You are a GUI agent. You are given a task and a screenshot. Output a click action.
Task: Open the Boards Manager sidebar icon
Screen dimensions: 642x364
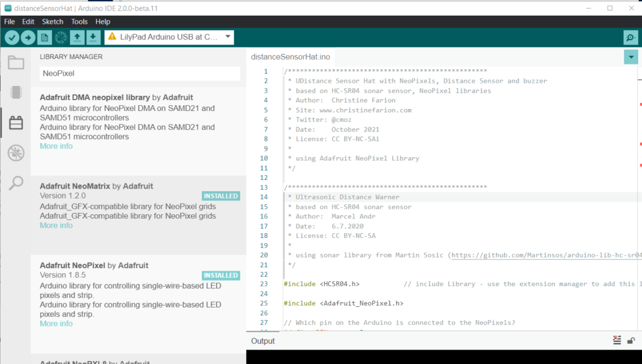(x=16, y=93)
